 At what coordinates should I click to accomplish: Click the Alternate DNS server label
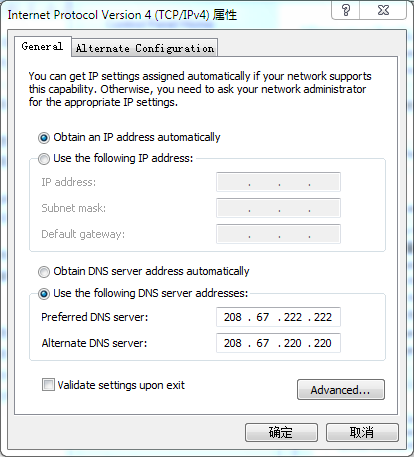pos(94,343)
